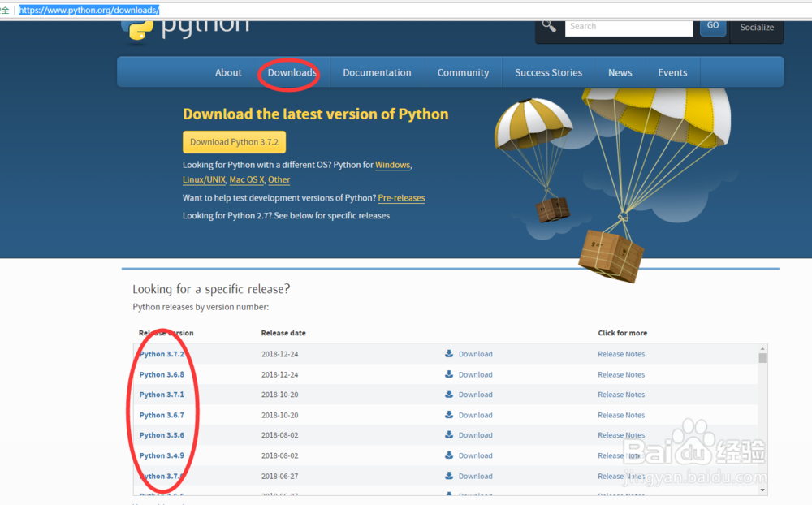Follow the Pre-releases link
Screen dimensions: 812x505
click(x=401, y=198)
